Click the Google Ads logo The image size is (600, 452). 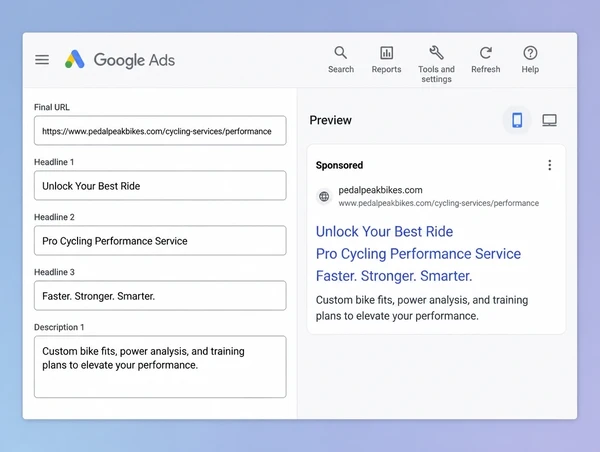point(120,60)
